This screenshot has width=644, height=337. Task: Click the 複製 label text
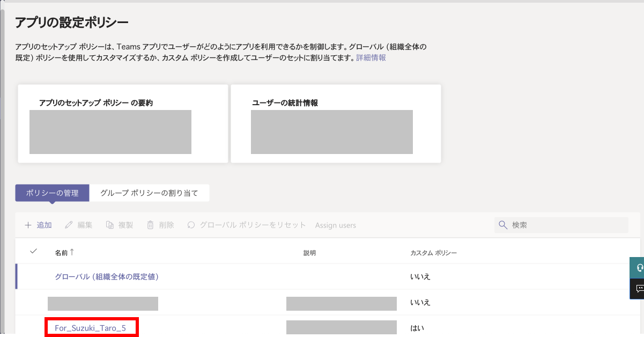point(126,225)
